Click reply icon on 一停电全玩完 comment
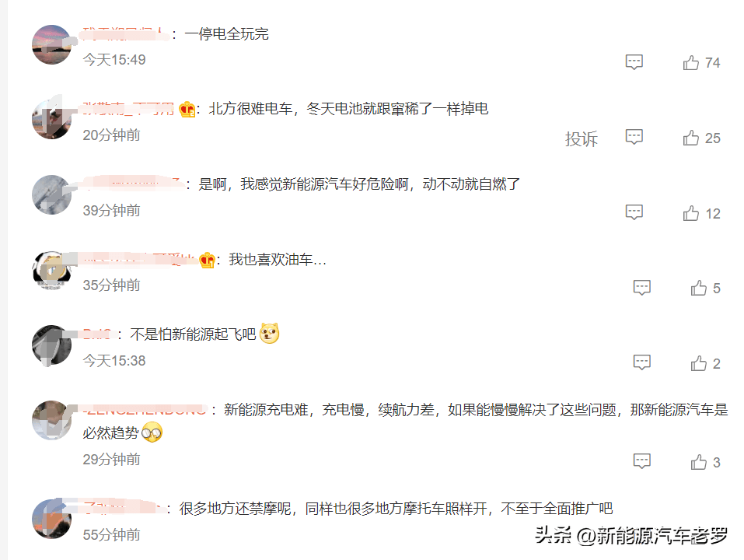The width and height of the screenshot is (744, 560). point(634,62)
